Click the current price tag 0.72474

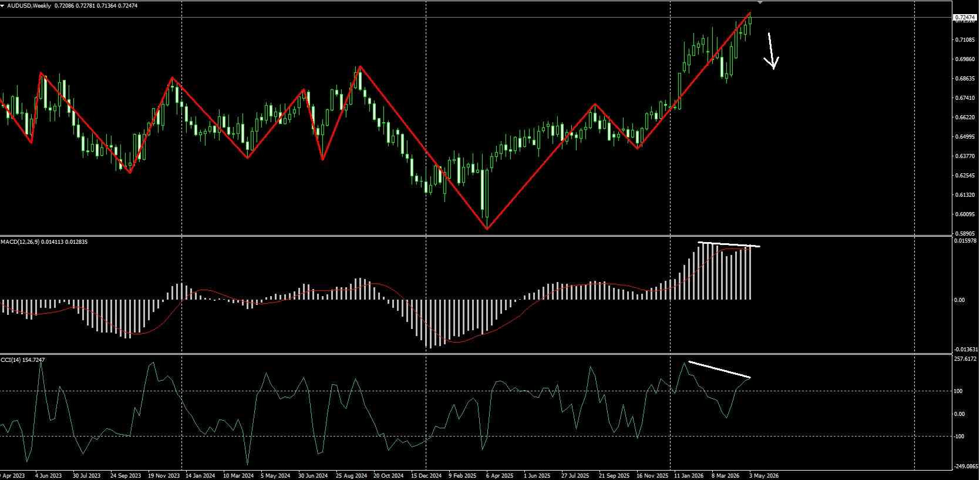click(x=964, y=18)
